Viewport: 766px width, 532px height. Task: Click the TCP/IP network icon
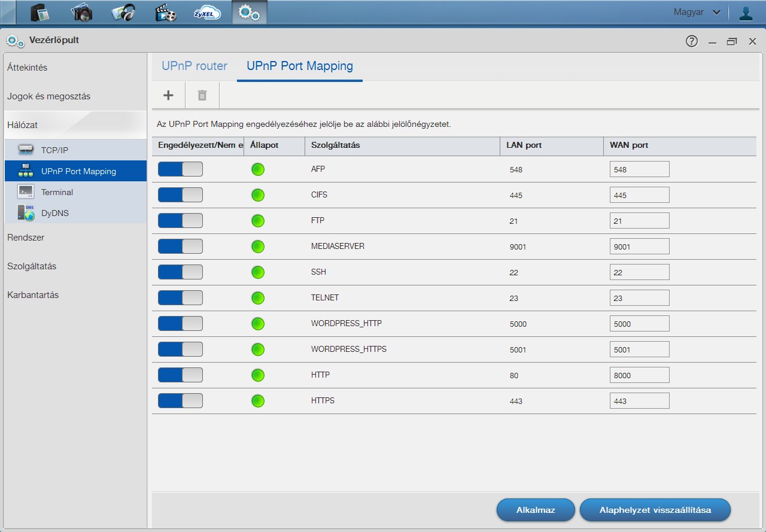[x=26, y=150]
